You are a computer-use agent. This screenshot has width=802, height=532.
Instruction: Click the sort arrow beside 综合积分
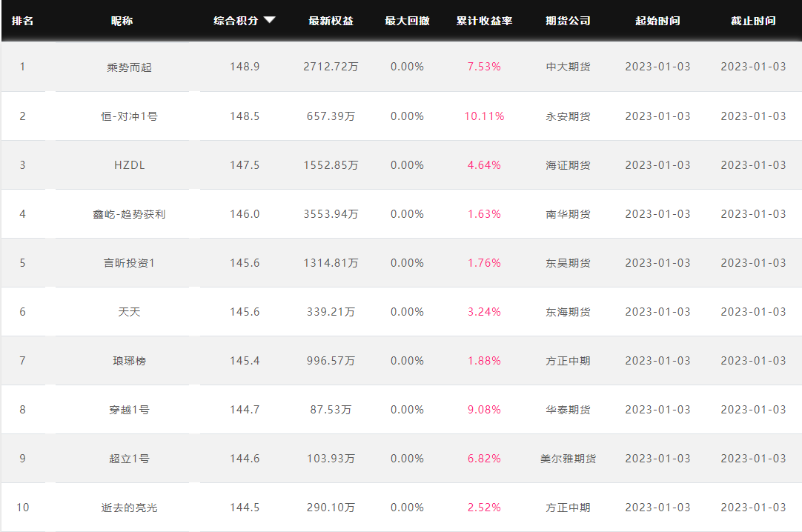coord(270,20)
